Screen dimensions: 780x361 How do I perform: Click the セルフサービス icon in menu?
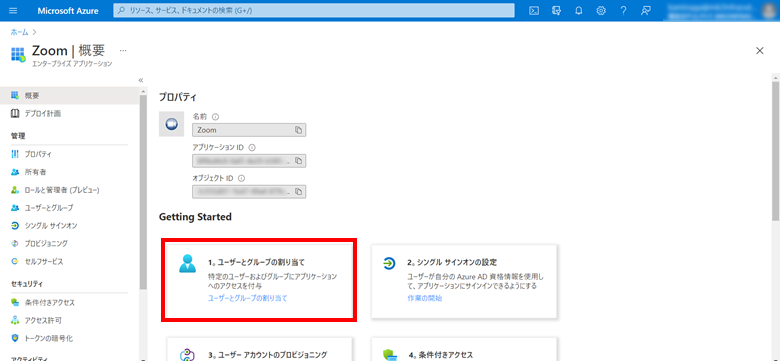[x=15, y=262]
